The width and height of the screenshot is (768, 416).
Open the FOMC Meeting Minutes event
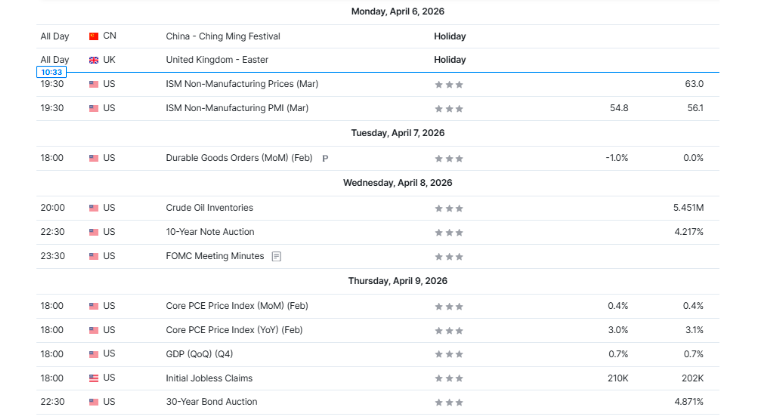click(x=215, y=256)
